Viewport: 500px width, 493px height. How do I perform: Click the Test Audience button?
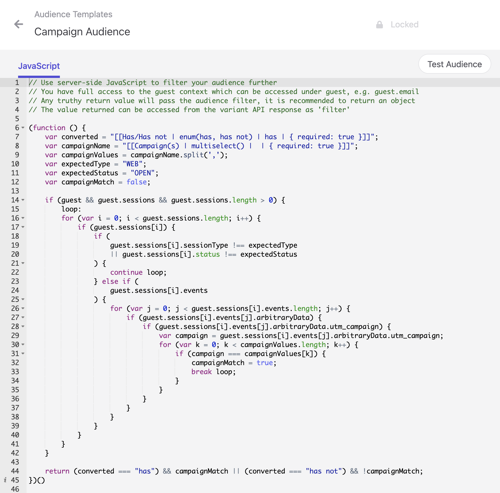point(454,64)
